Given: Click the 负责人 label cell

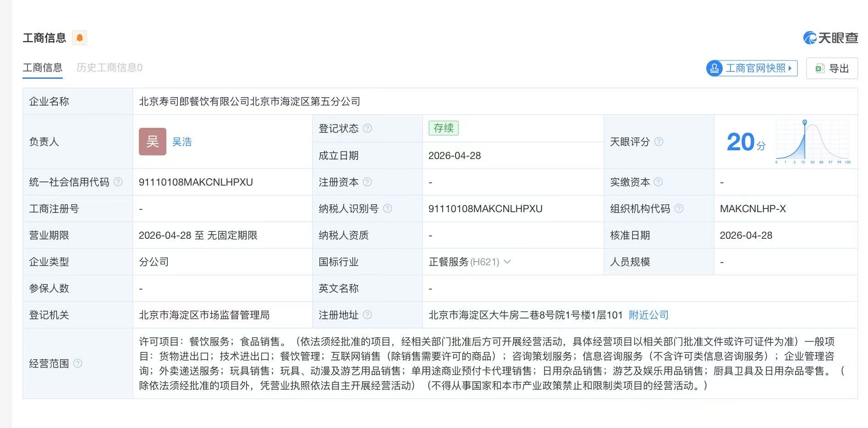Looking at the screenshot, I should (78, 142).
